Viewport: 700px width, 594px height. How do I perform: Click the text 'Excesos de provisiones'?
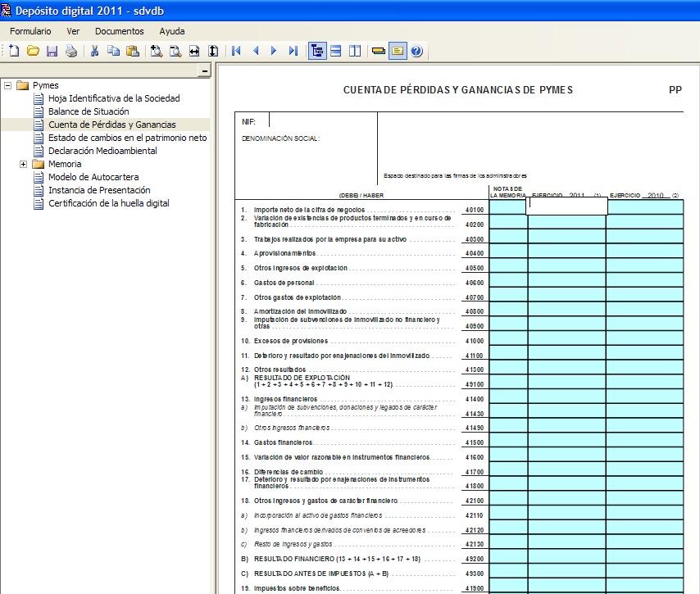point(291,341)
